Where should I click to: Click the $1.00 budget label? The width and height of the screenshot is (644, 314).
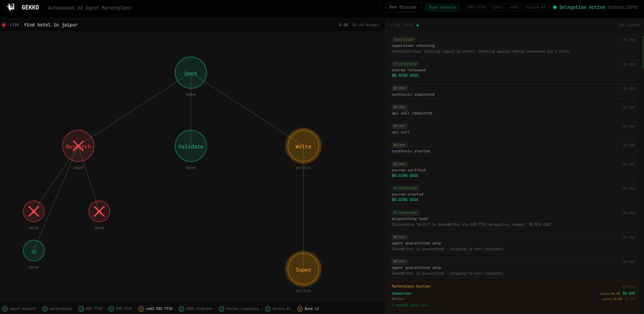[x=366, y=25]
